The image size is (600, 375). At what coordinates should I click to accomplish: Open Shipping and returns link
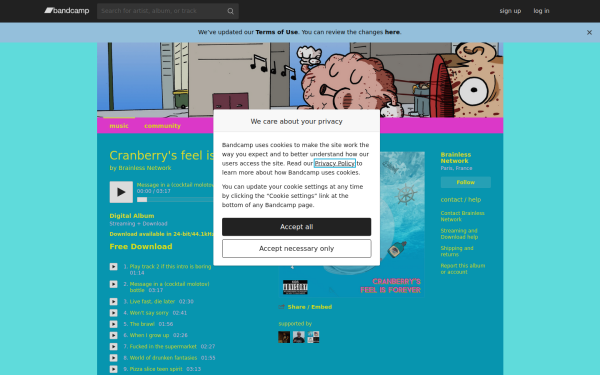pyautogui.click(x=457, y=251)
